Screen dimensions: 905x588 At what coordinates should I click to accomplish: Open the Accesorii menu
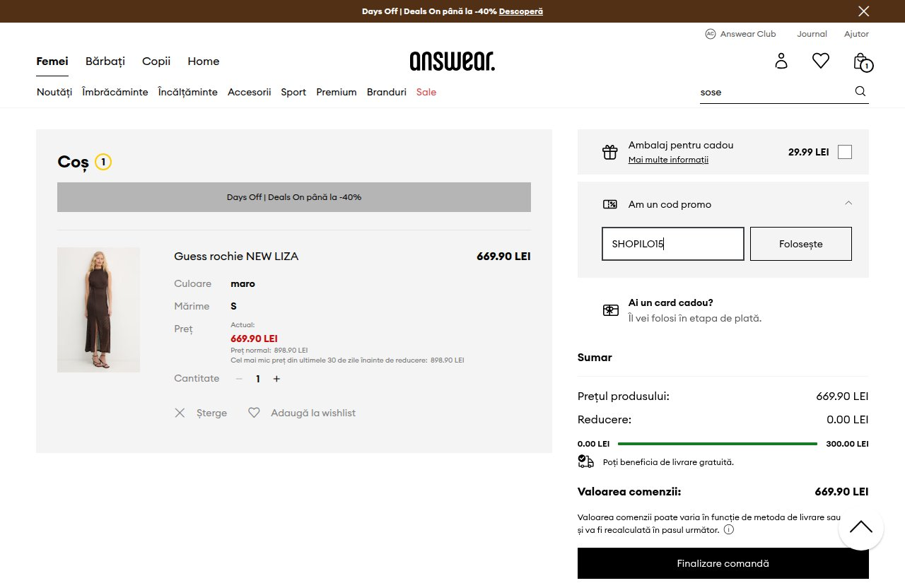pos(250,92)
